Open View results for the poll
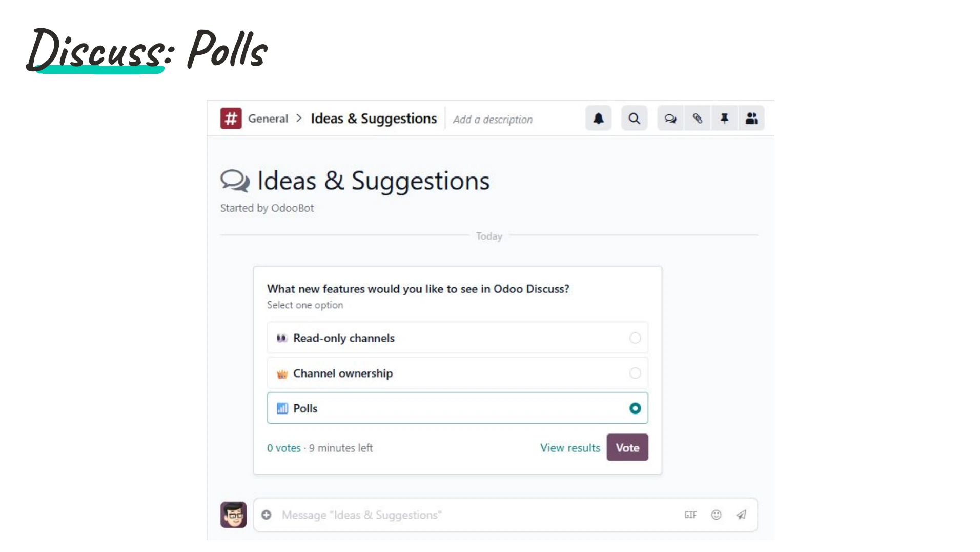This screenshot has height=552, width=980. [x=570, y=447]
